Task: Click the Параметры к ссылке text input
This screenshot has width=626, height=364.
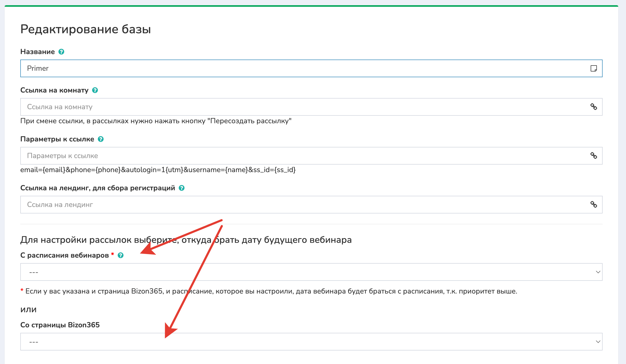Action: tap(286, 156)
